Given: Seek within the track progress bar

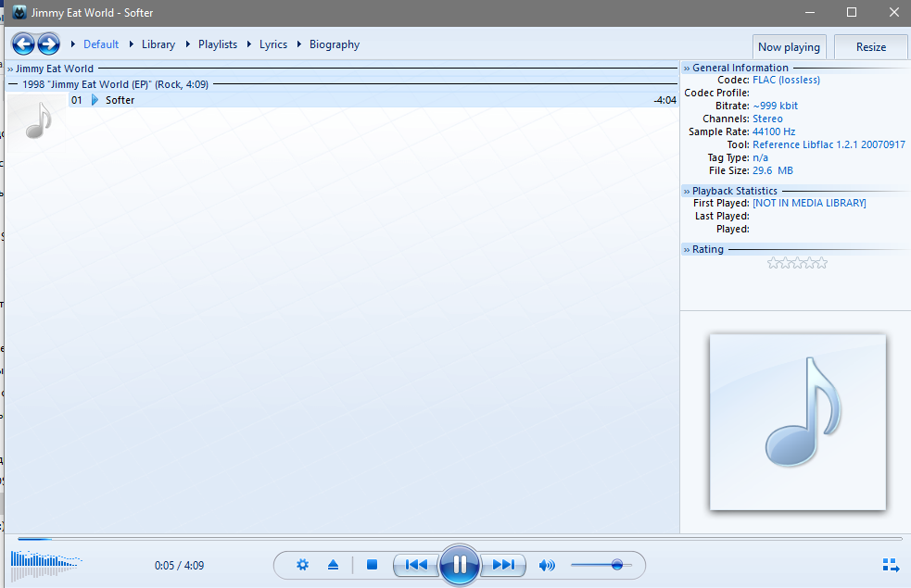Looking at the screenshot, I should (x=459, y=539).
